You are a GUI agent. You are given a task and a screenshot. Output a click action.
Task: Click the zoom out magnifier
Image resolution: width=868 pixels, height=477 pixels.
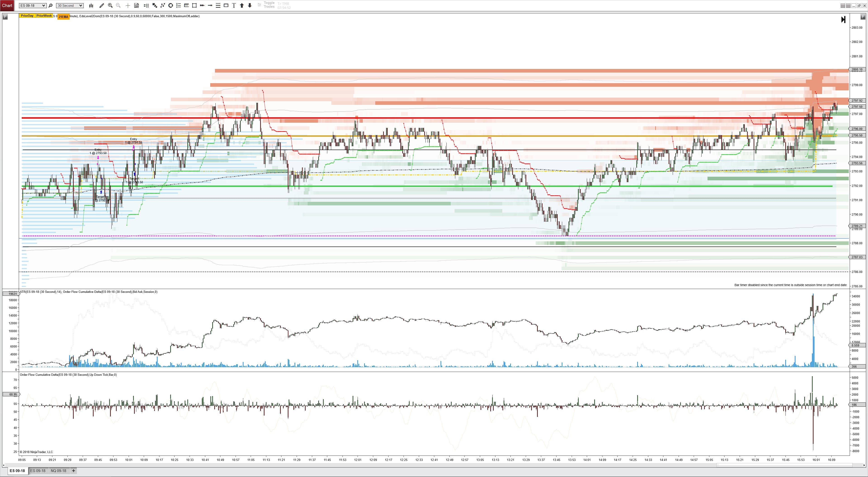tap(118, 5)
